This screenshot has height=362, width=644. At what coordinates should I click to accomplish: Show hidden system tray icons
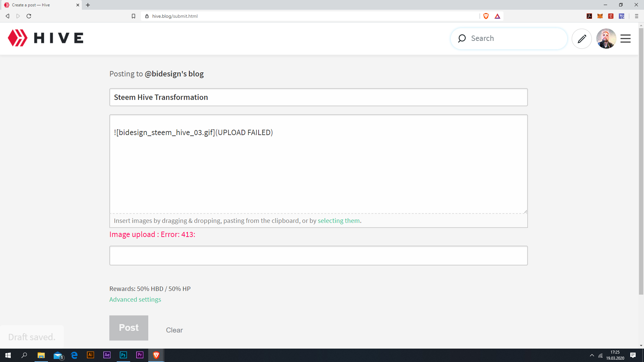coord(592,355)
